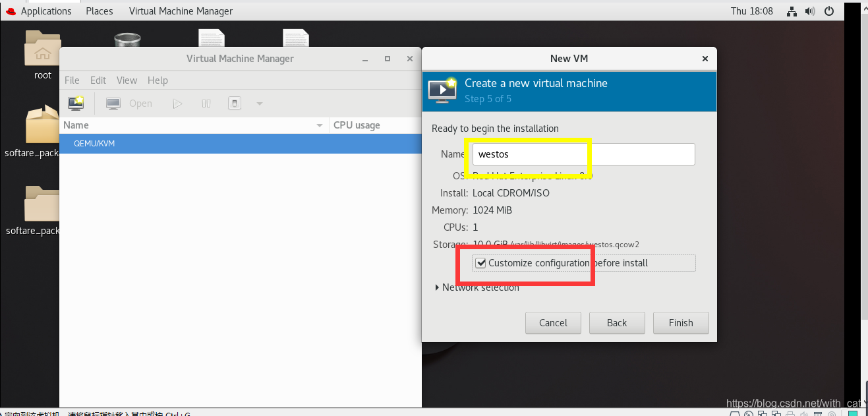Open the Applications menu in the top bar
The width and height of the screenshot is (868, 416).
pyautogui.click(x=46, y=11)
